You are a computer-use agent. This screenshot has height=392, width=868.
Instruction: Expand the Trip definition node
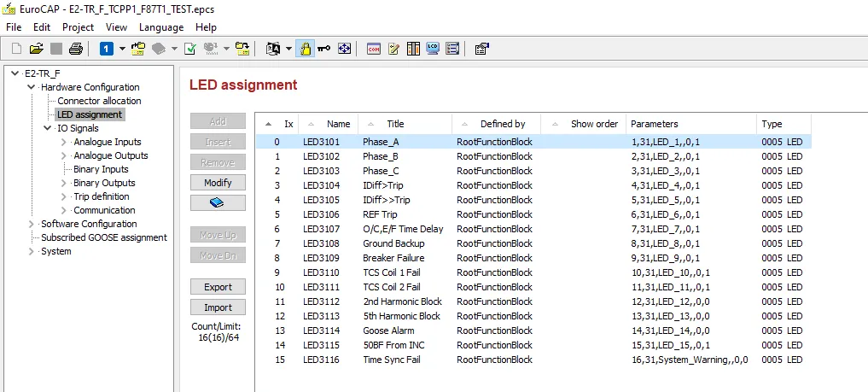pyautogui.click(x=64, y=197)
